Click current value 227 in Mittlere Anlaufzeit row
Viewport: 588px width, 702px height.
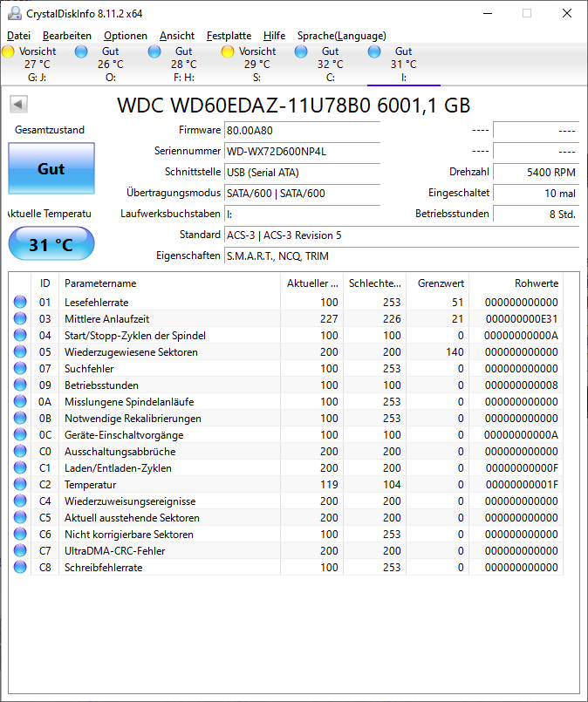pyautogui.click(x=329, y=319)
